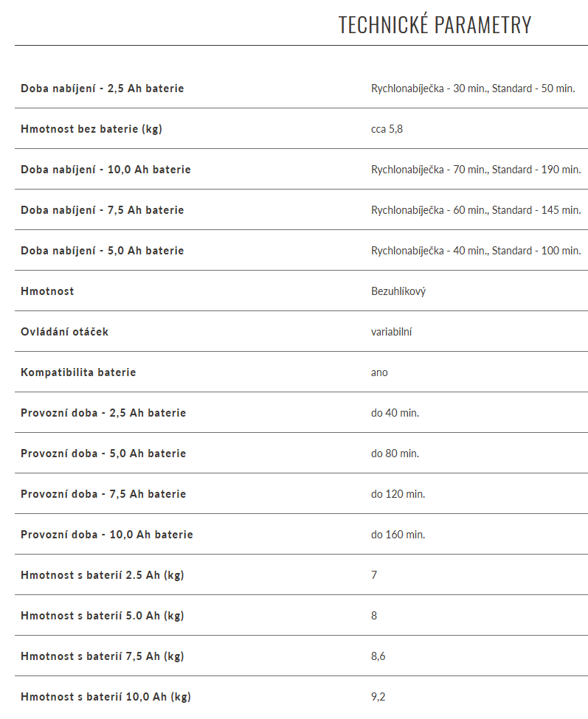Select the Provozní doba 10,0 Ah baterie label
Image resolution: width=588 pixels, height=719 pixels.
click(x=107, y=535)
